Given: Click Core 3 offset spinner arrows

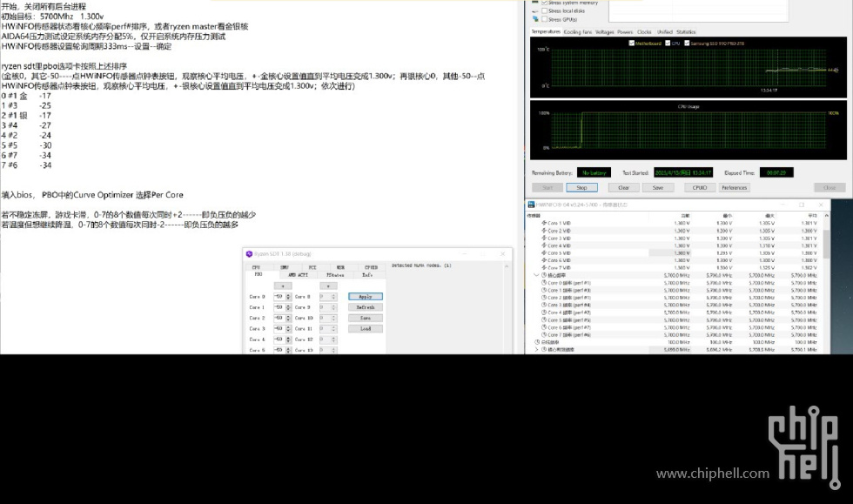Looking at the screenshot, I should coord(288,329).
